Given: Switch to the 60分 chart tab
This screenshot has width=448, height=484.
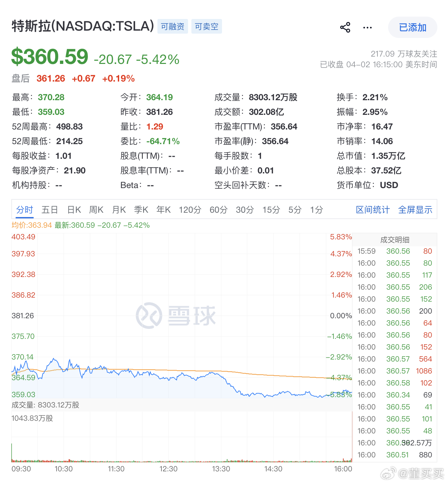Looking at the screenshot, I should pyautogui.click(x=219, y=210).
